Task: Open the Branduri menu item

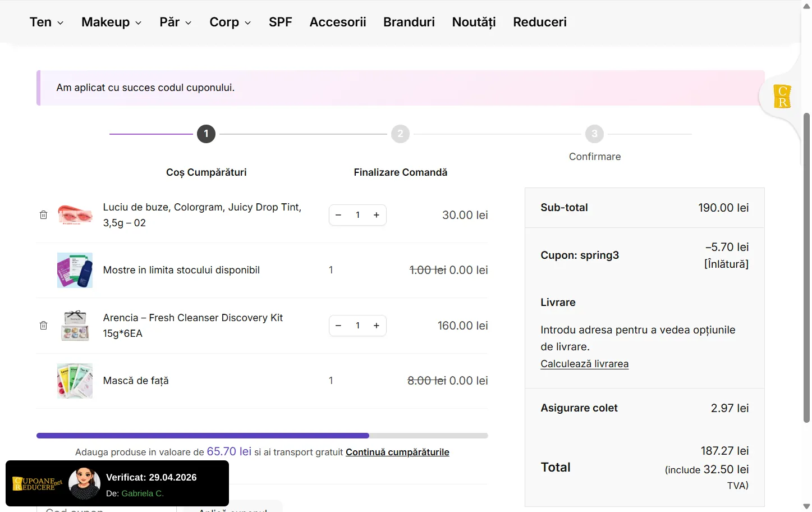Action: [x=409, y=22]
